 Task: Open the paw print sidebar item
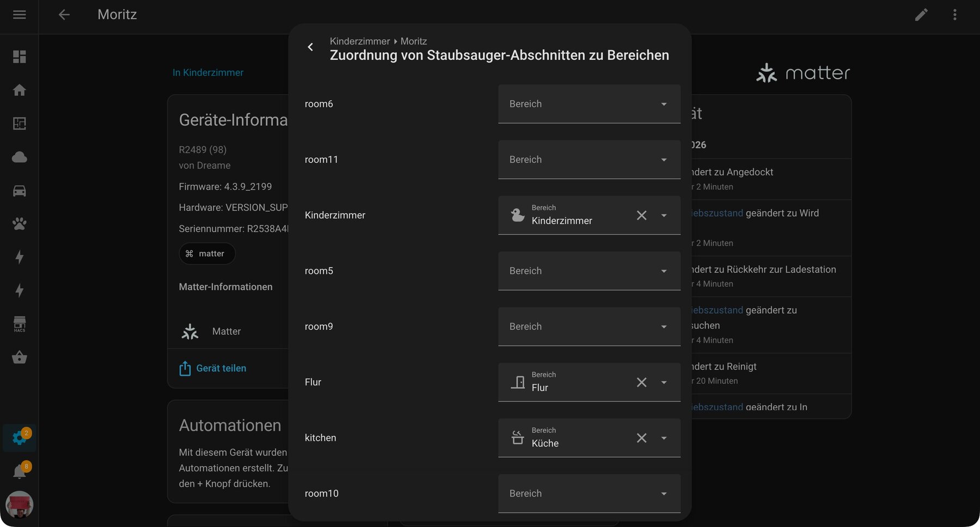20,224
